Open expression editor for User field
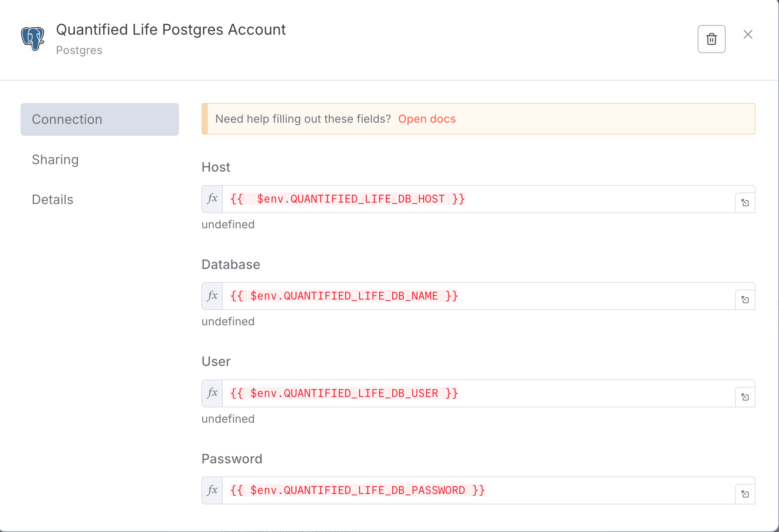The height and width of the screenshot is (532, 779). tap(745, 397)
